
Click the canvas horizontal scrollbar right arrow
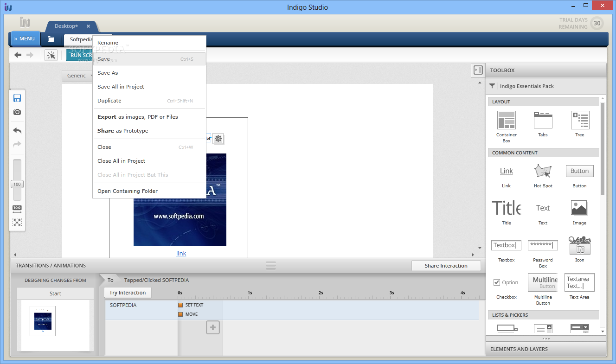pyautogui.click(x=473, y=254)
